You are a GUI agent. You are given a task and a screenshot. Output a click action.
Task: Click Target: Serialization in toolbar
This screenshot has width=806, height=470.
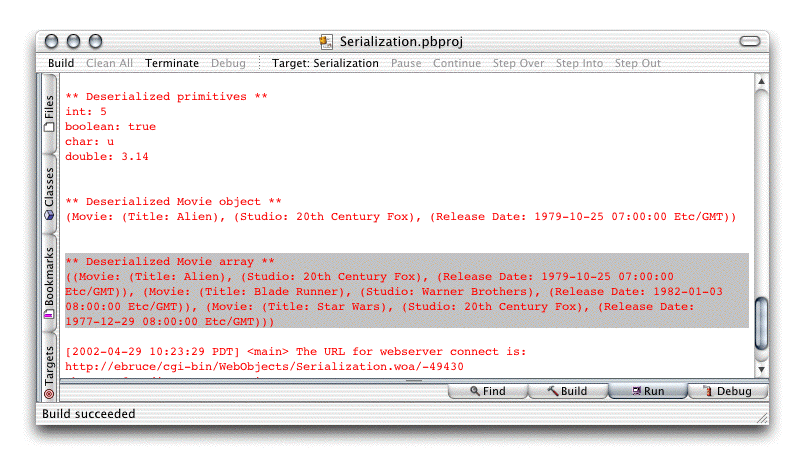[x=325, y=63]
